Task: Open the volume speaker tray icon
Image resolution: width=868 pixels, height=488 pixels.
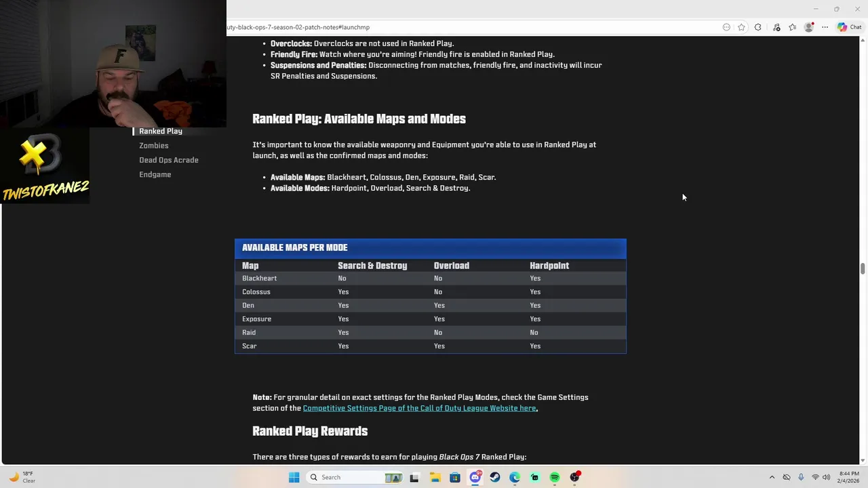Action: (827, 477)
